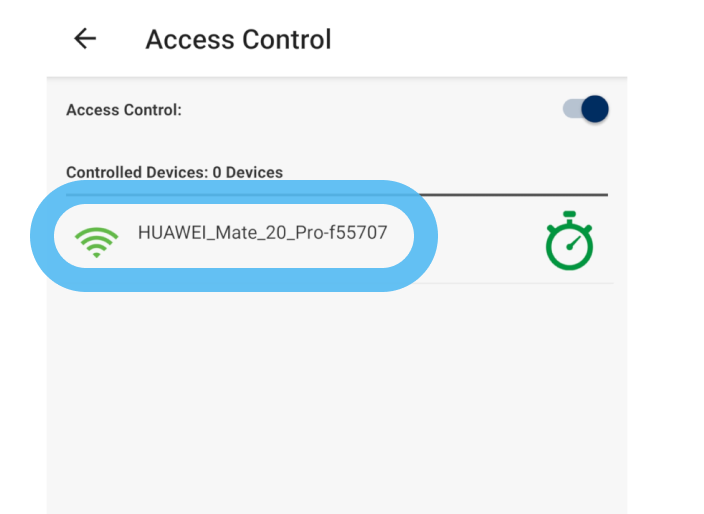
Task: Set a time limit via the stopwatch
Action: [569, 241]
